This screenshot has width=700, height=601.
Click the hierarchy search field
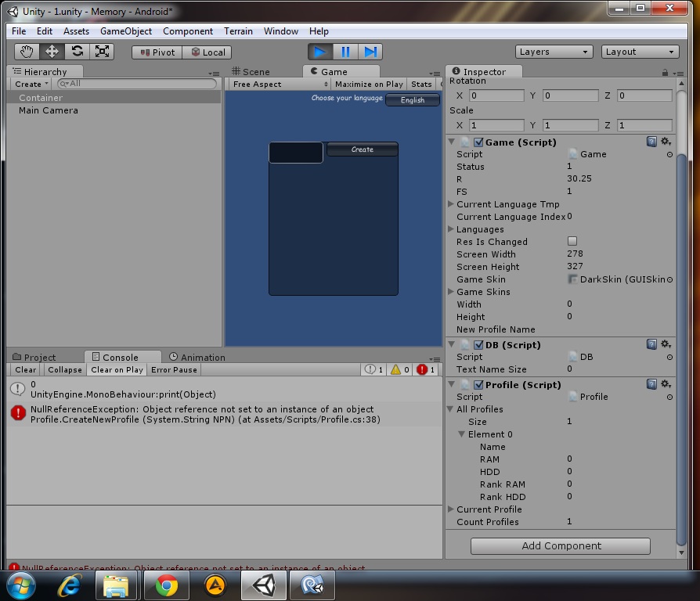(x=138, y=84)
